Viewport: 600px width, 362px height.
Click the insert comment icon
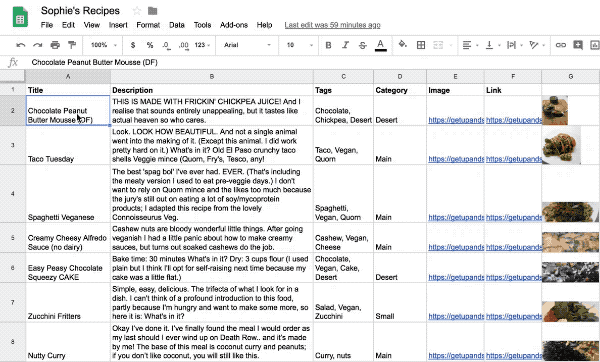(578, 45)
